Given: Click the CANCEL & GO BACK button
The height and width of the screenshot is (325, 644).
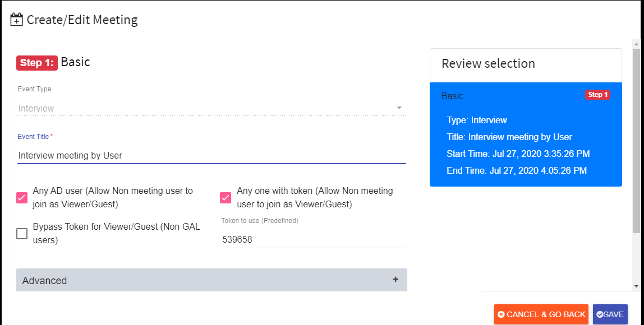Looking at the screenshot, I should pyautogui.click(x=541, y=314).
